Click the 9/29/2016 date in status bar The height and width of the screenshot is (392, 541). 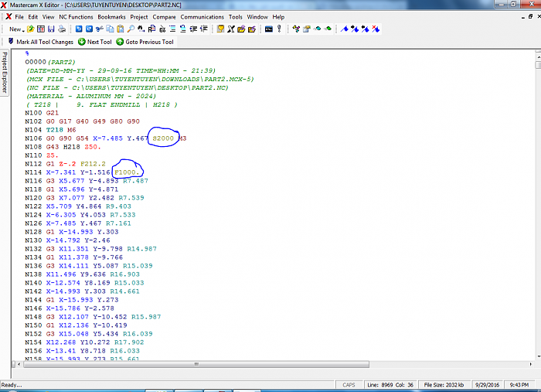coord(487,385)
